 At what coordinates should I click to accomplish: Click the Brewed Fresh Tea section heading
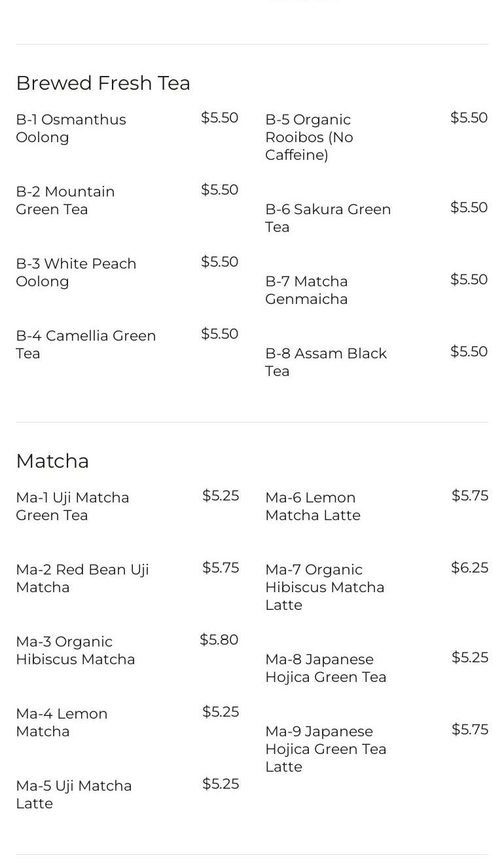pyautogui.click(x=103, y=83)
